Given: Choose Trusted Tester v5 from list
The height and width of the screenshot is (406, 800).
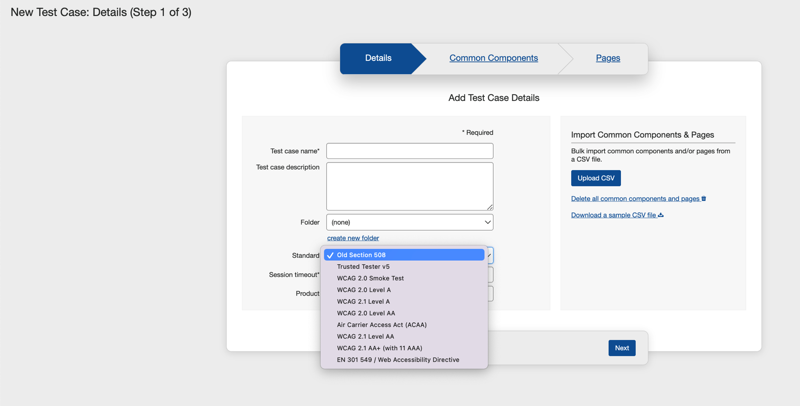Looking at the screenshot, I should (363, 267).
